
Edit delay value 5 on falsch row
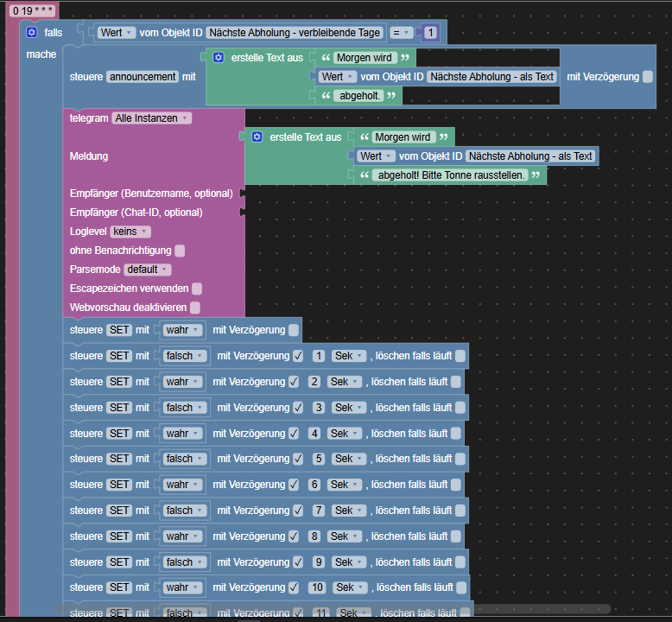(319, 459)
